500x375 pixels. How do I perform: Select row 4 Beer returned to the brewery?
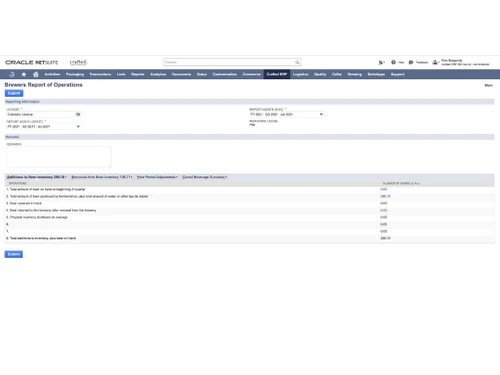(249, 210)
